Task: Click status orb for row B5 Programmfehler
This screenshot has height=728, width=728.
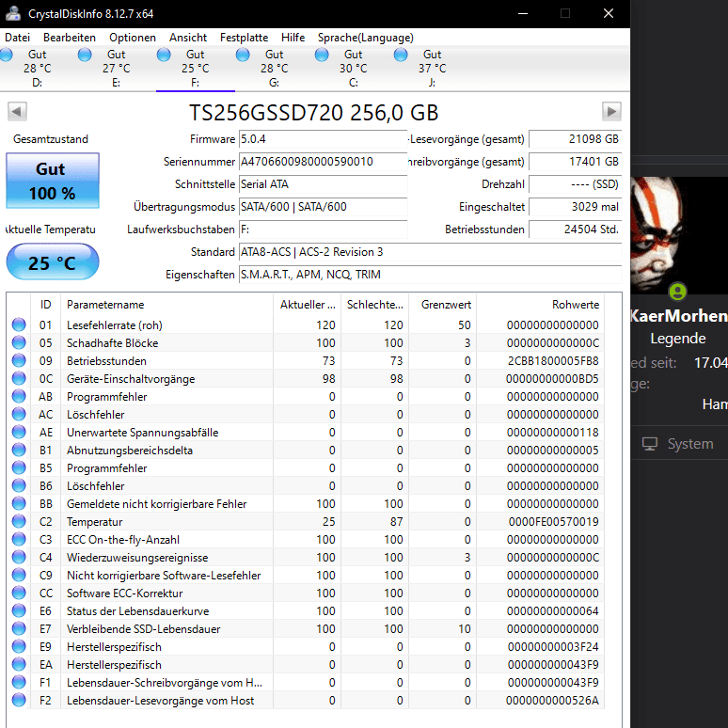Action: tap(19, 467)
